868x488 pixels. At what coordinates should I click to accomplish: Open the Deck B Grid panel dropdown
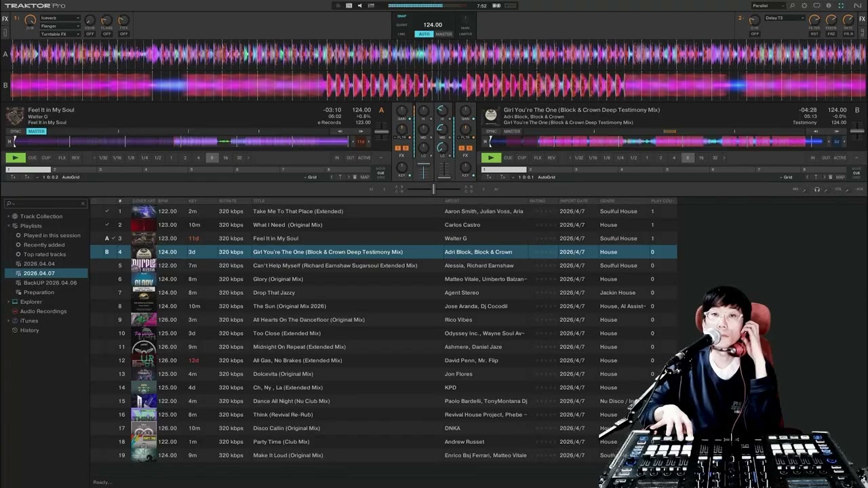pyautogui.click(x=787, y=177)
